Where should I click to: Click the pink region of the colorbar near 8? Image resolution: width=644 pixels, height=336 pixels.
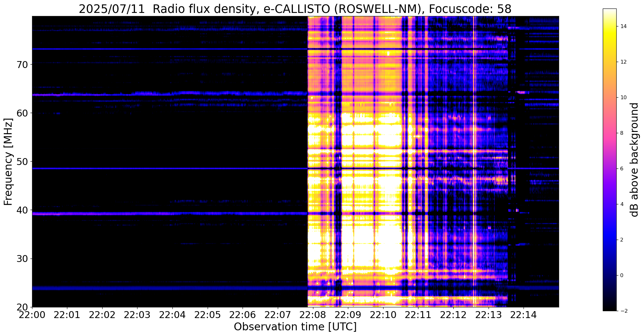[609, 133]
